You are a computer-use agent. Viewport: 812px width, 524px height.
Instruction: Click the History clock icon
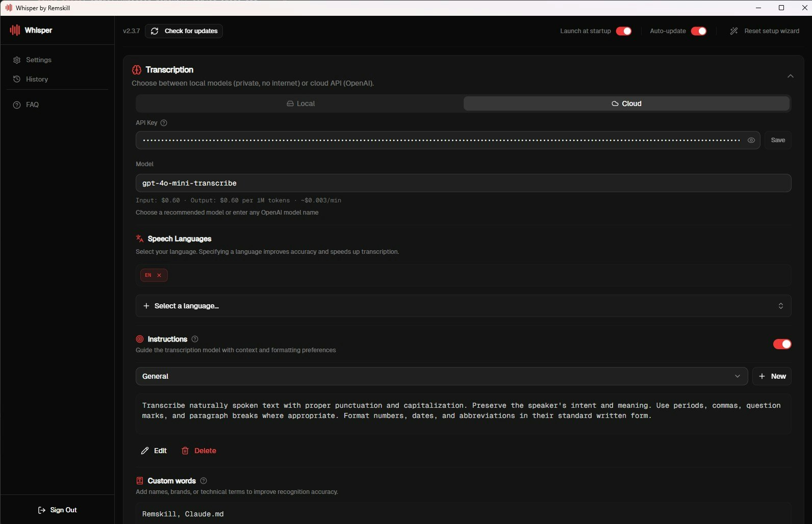[17, 79]
